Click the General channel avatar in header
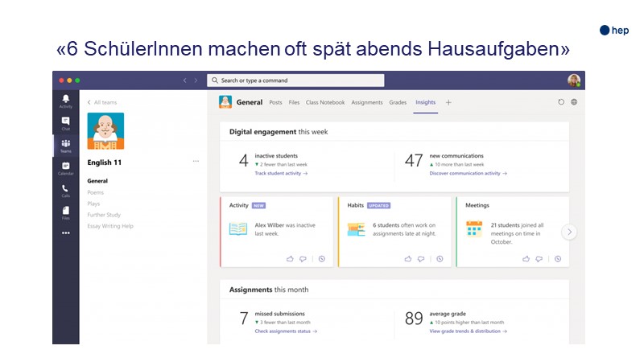The height and width of the screenshot is (362, 644). [225, 102]
